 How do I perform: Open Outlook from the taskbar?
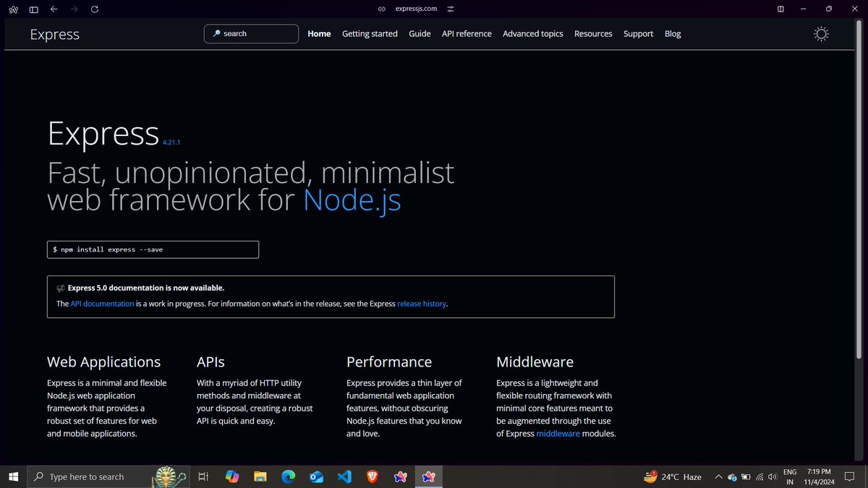click(316, 476)
